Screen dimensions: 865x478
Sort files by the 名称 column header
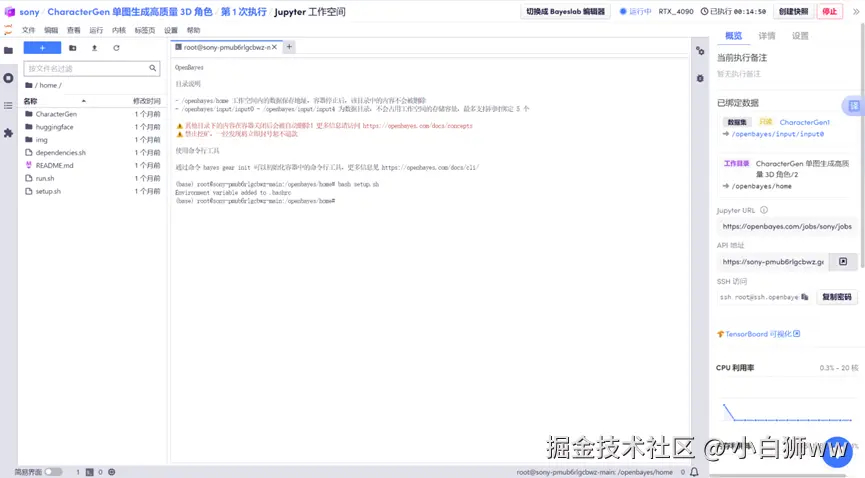pos(30,101)
